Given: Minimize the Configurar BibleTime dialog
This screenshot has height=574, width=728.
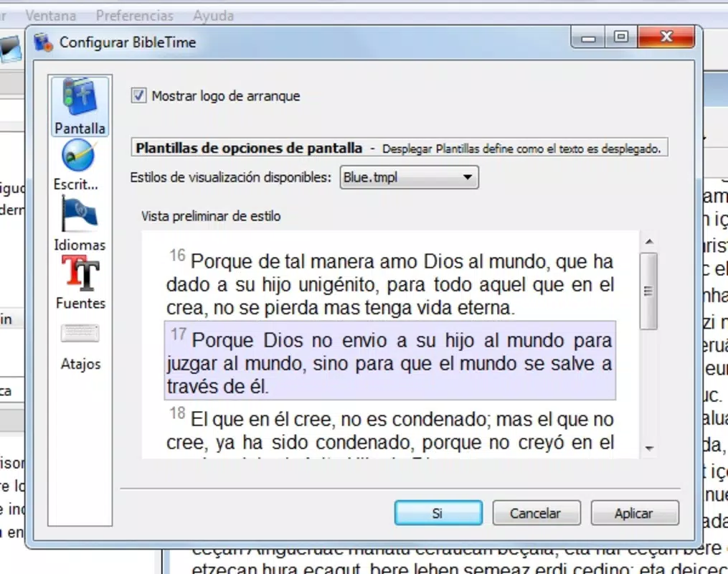Looking at the screenshot, I should (x=588, y=37).
